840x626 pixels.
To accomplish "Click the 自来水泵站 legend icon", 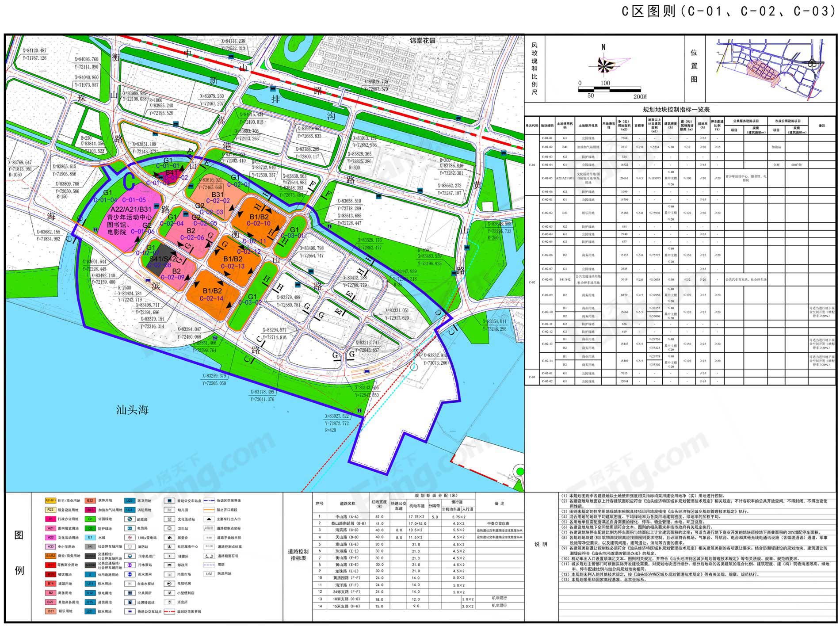I will click(129, 584).
